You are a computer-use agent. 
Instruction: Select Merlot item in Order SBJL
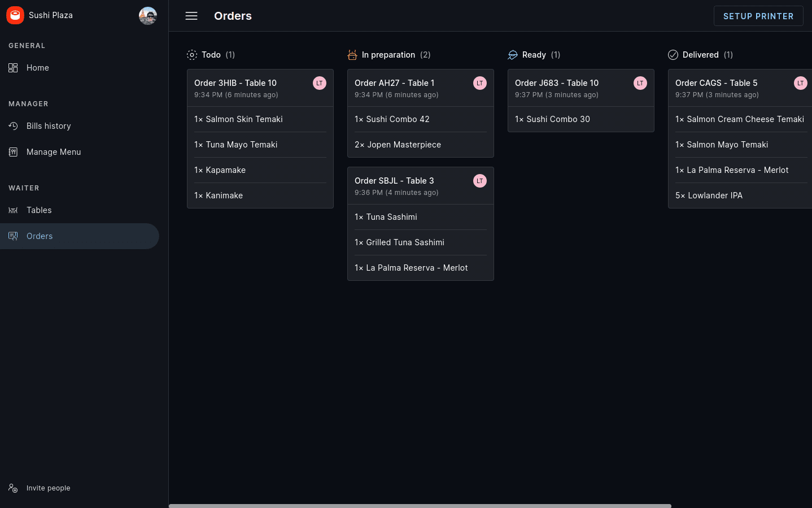point(421,268)
